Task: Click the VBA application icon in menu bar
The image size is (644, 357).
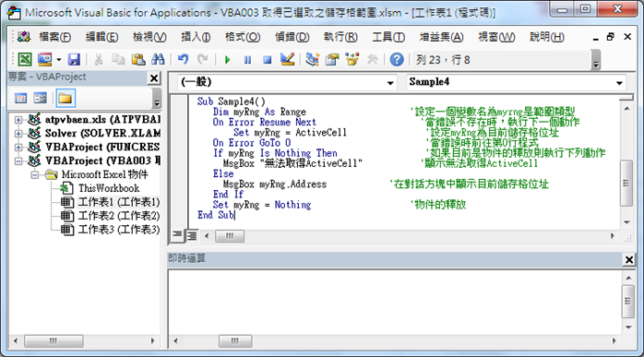Action: 23,37
